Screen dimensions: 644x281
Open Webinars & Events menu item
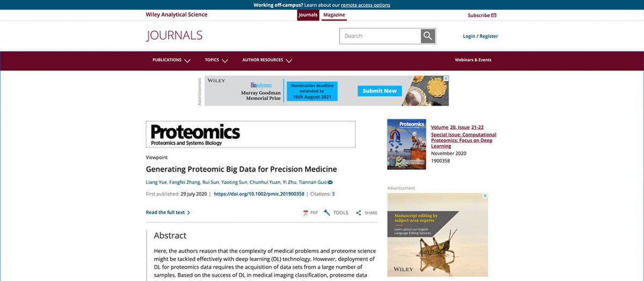click(x=473, y=60)
